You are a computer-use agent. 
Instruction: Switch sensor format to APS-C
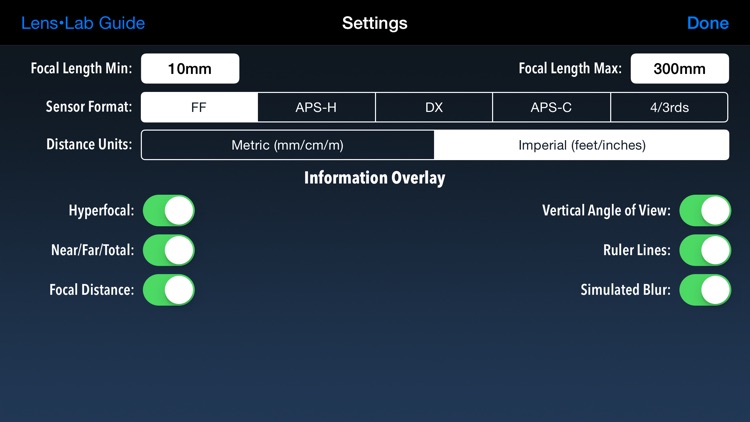551,107
